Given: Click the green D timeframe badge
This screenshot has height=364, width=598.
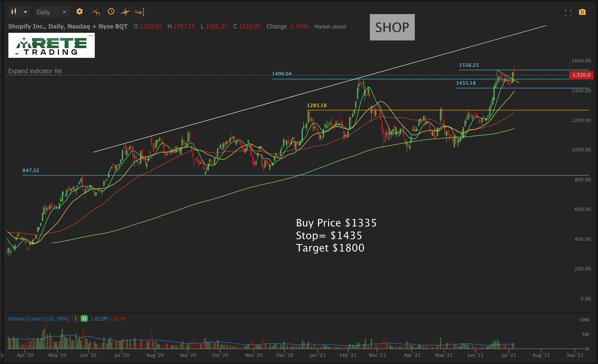Looking at the screenshot, I should point(84,319).
